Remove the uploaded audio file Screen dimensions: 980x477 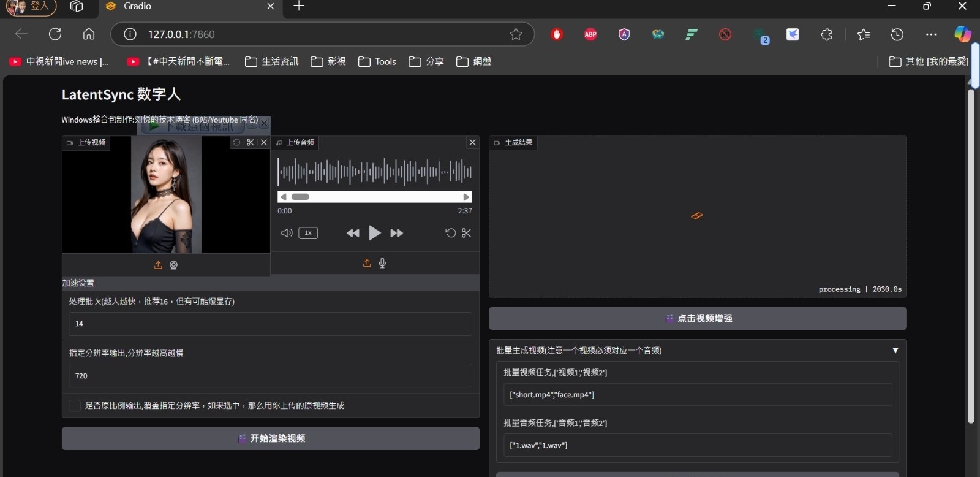pos(472,142)
